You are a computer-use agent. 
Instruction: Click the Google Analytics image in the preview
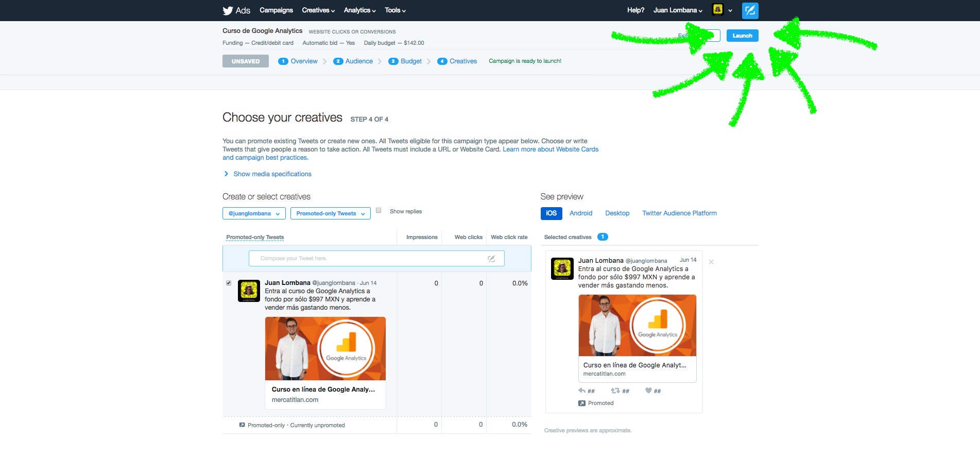coord(637,326)
